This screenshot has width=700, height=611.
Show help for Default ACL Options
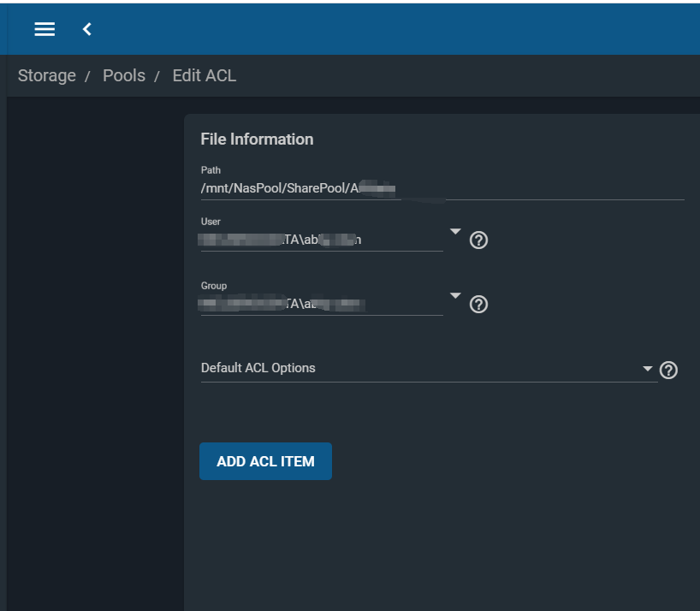(x=668, y=370)
